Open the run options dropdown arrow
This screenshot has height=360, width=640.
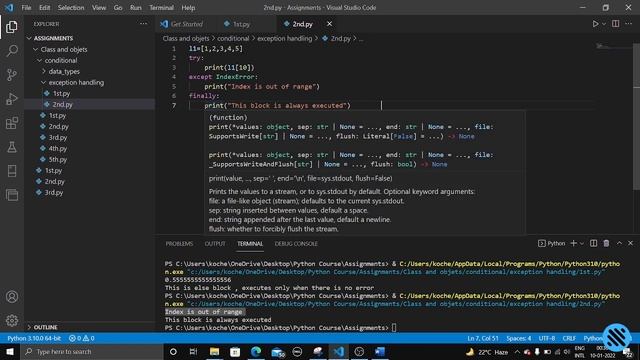(x=604, y=24)
